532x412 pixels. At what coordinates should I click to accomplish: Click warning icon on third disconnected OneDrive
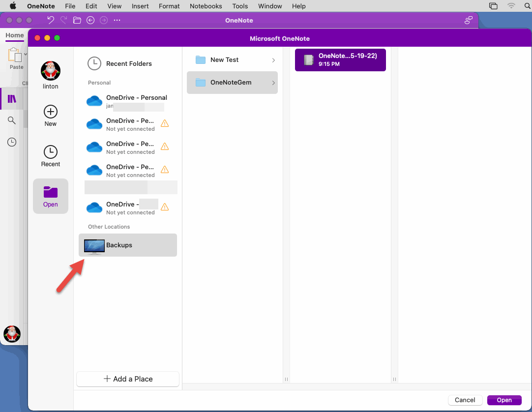(165, 169)
